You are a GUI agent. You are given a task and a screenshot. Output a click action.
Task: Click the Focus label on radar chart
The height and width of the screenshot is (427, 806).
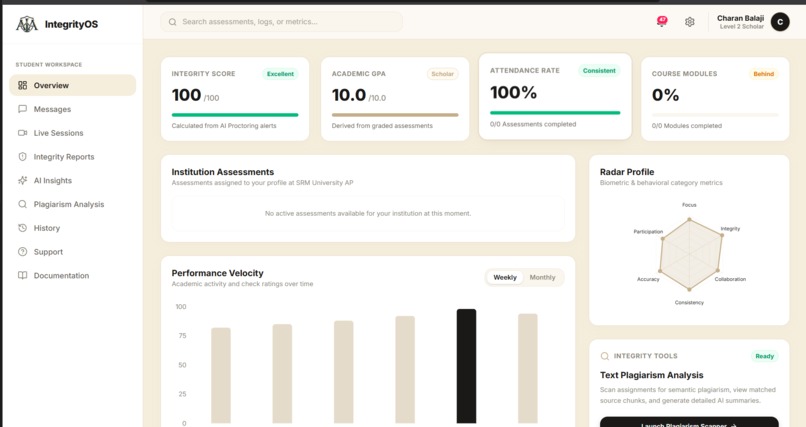[689, 205]
